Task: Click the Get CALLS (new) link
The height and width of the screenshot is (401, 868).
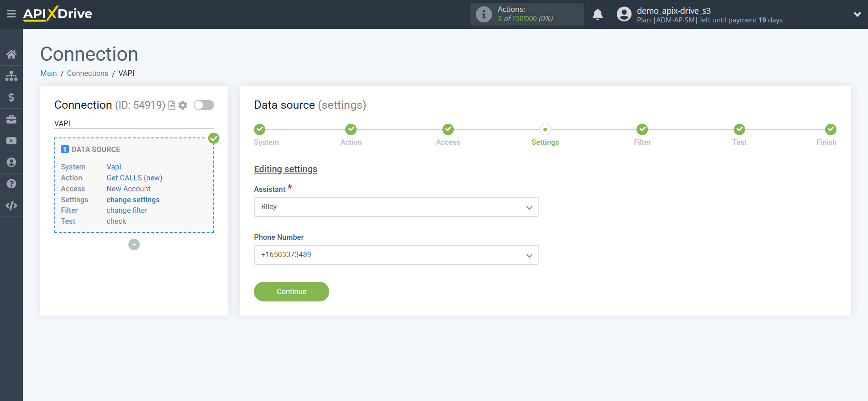Action: click(135, 178)
